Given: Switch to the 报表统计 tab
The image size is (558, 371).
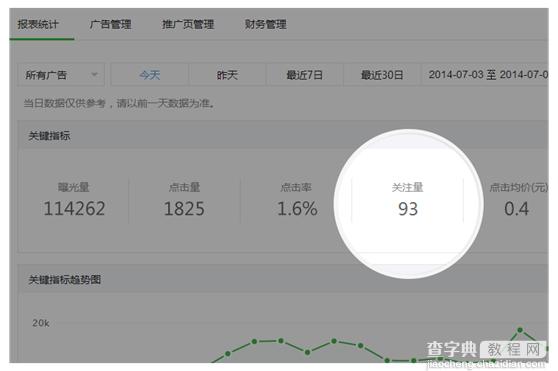Looking at the screenshot, I should pos(38,25).
